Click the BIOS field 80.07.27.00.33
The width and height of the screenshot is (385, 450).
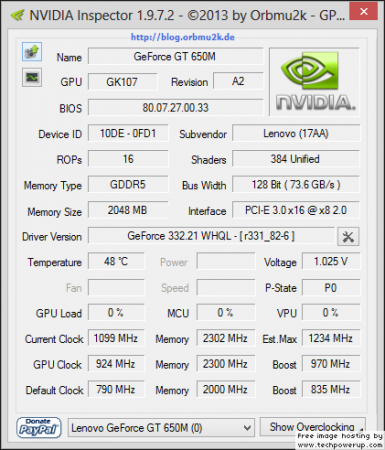(175, 107)
